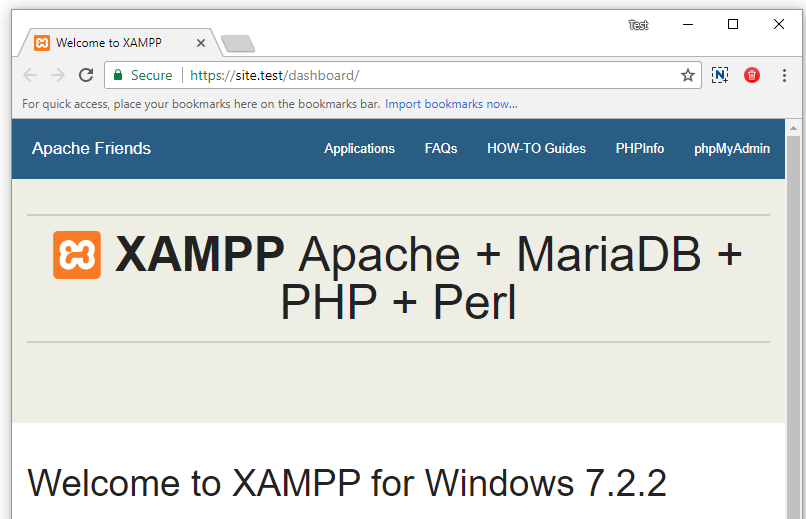Click Import bookmarks now link

451,104
